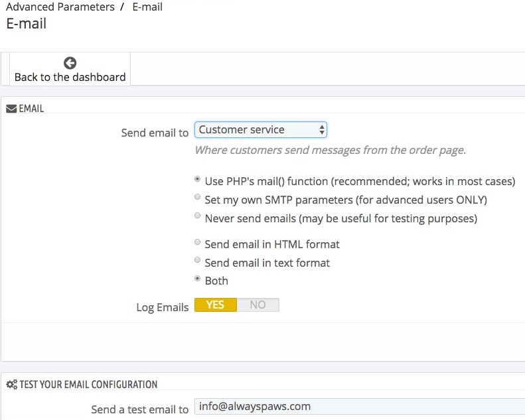525x420 pixels.
Task: Click the E-mail page title
Action: 26,24
